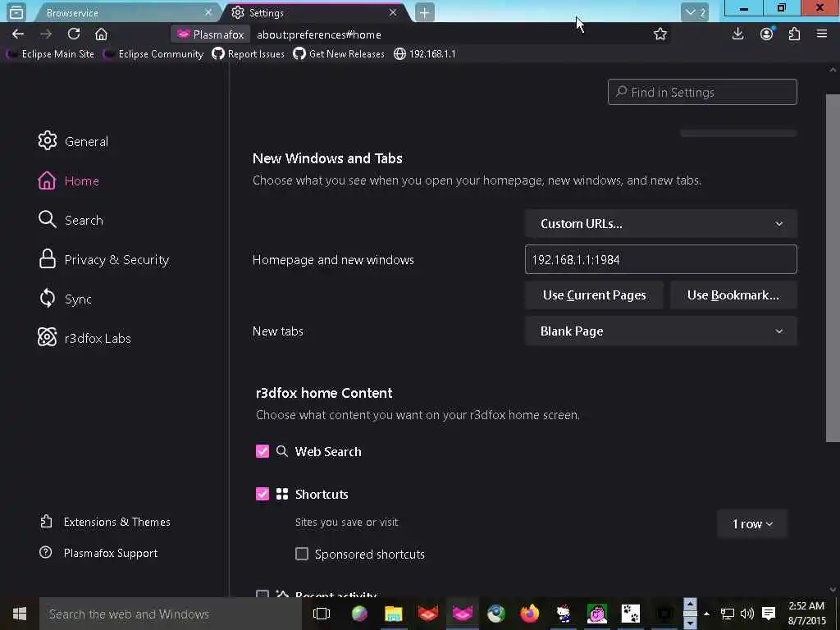Show hidden system tray icons

click(706, 614)
